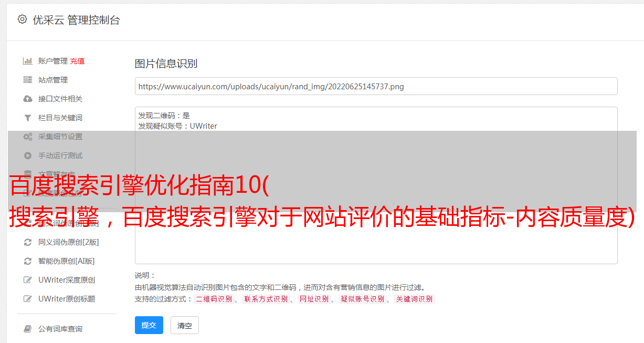The width and height of the screenshot is (644, 343).
Task: Click the result line 发现疑似账号：UWriter
Action: 178,126
